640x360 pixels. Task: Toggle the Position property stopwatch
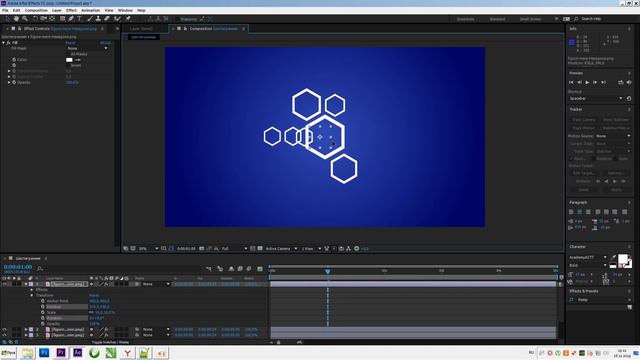[x=42, y=307]
